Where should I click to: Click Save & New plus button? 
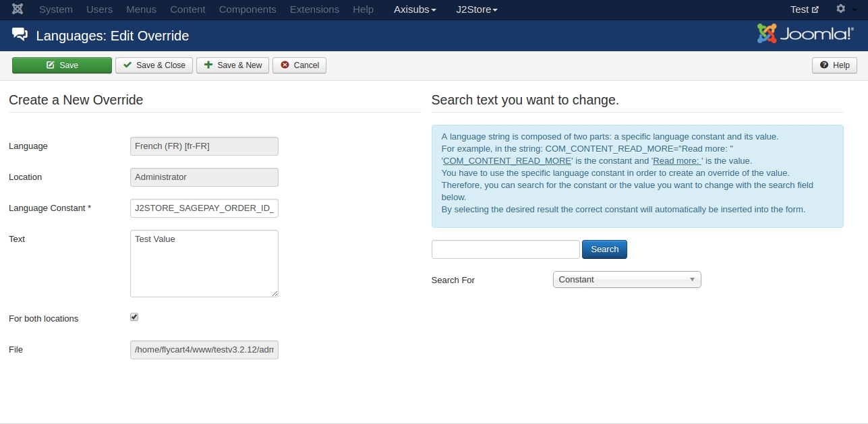233,65
